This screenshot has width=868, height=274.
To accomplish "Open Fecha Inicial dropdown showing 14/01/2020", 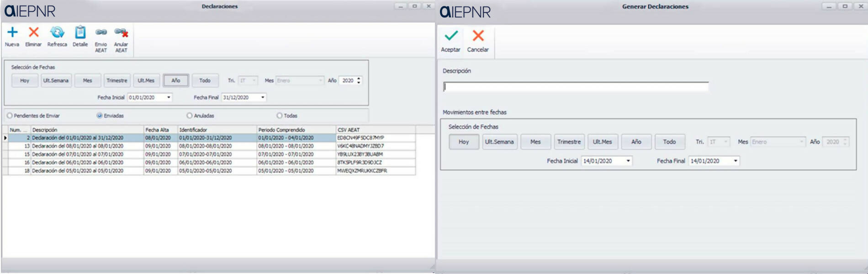I will pyautogui.click(x=628, y=161).
